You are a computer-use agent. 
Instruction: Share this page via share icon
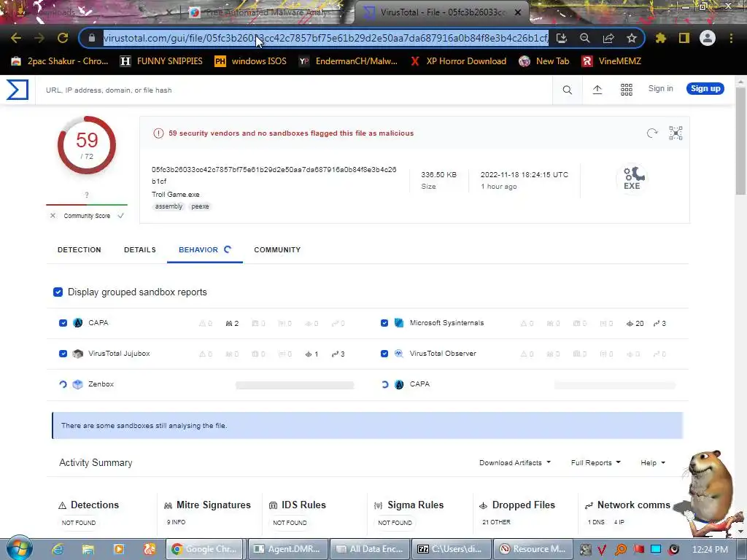point(608,38)
